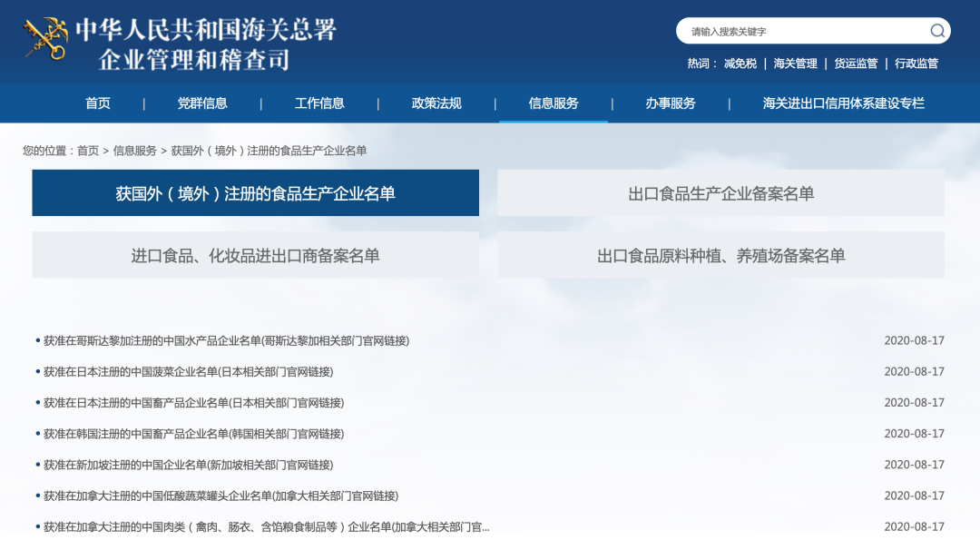Open 出口食品生产企业备案名单

pyautogui.click(x=722, y=192)
